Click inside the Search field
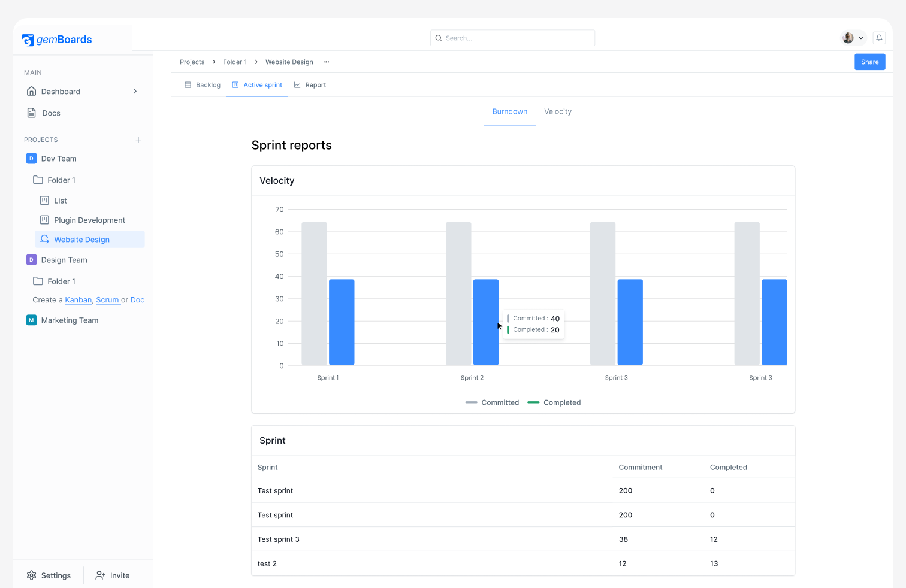 tap(512, 37)
